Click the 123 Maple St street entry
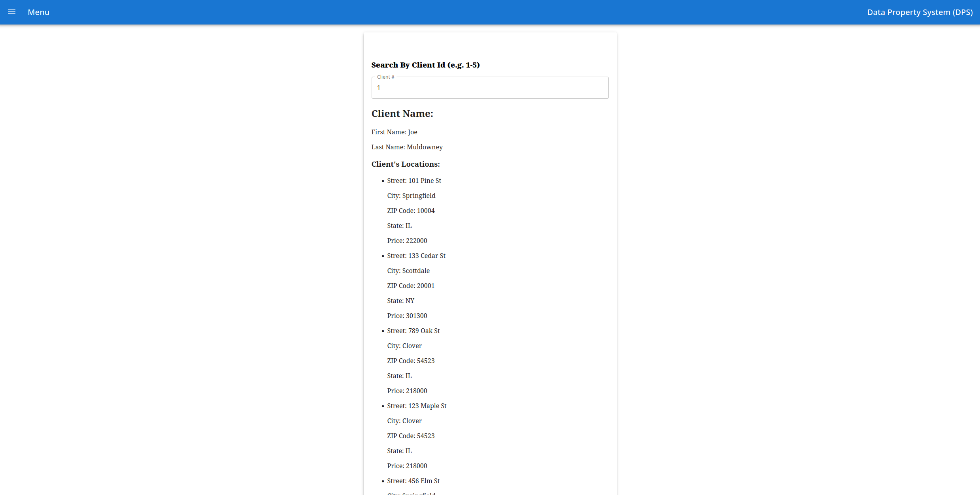The height and width of the screenshot is (495, 980). [x=417, y=406]
